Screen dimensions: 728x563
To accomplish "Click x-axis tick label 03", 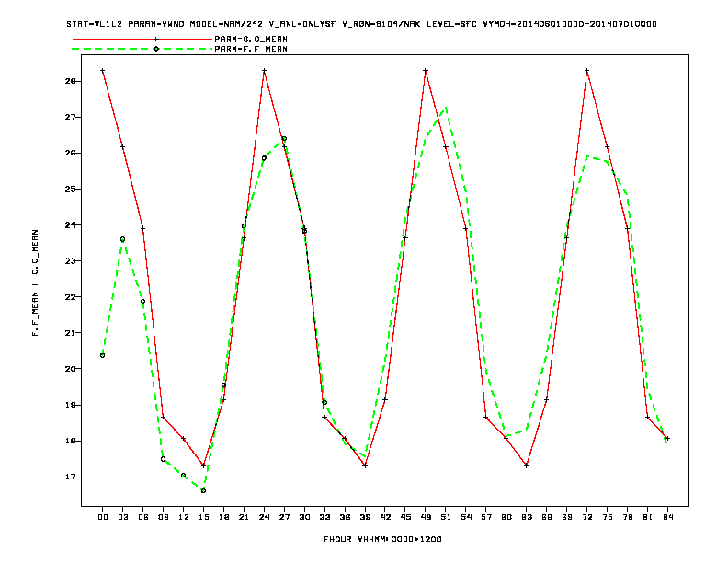I will click(122, 517).
